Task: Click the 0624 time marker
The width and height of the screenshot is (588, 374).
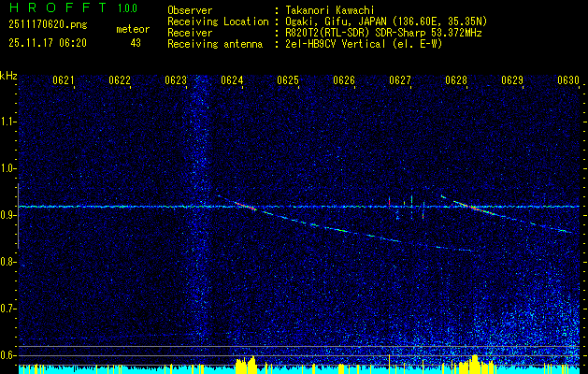Action: 232,80
